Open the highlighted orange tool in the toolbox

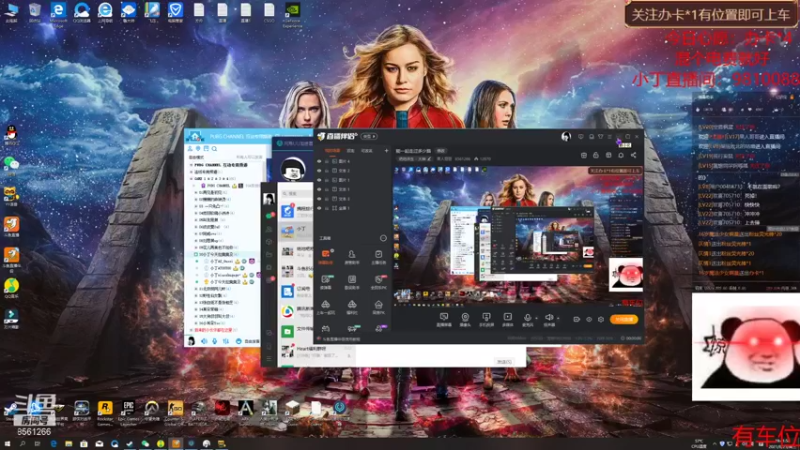coord(326,257)
